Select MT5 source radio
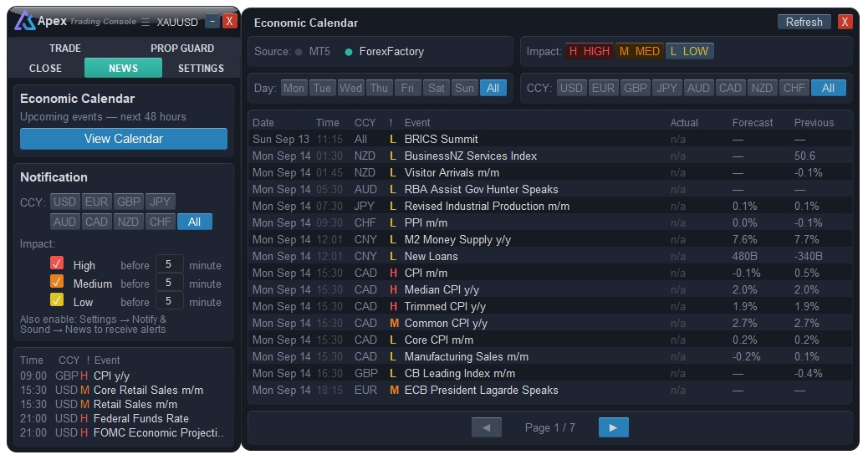The width and height of the screenshot is (868, 460). click(x=299, y=52)
